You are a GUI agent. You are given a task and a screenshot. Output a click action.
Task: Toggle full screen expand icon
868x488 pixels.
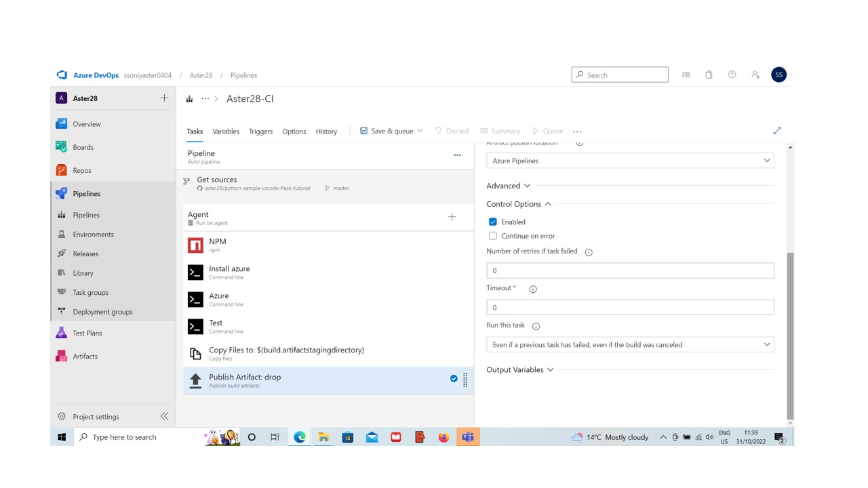pyautogui.click(x=777, y=131)
